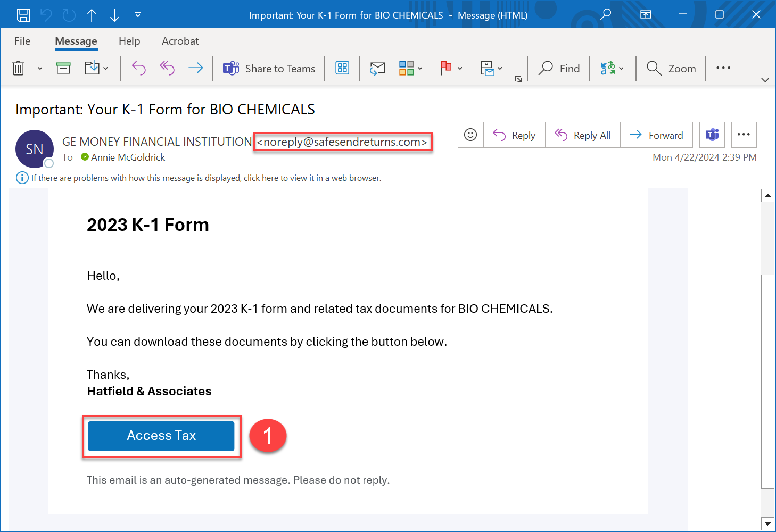The width and height of the screenshot is (776, 532).
Task: Click the Delete trash can icon
Action: pyautogui.click(x=19, y=68)
